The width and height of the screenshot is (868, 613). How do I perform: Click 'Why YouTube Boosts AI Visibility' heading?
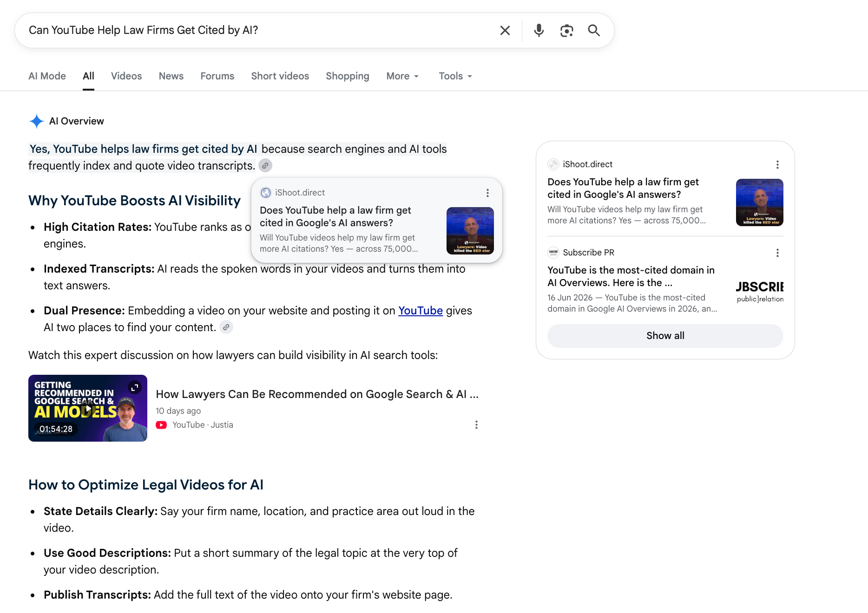[134, 201]
